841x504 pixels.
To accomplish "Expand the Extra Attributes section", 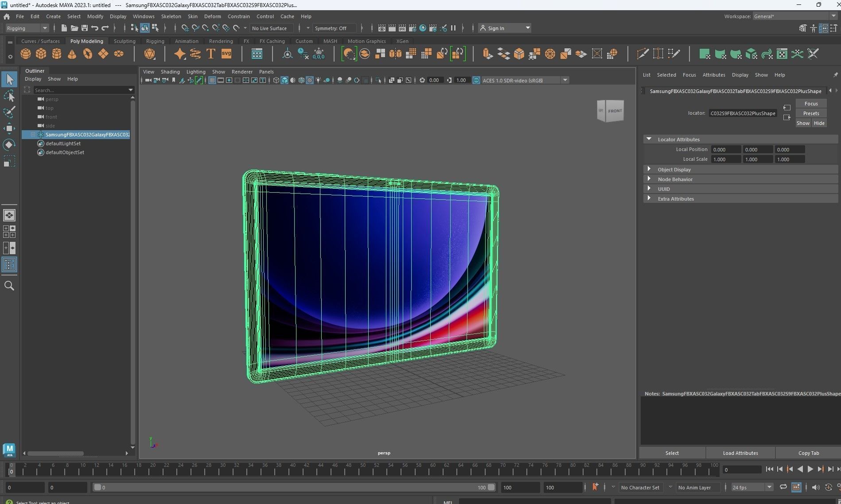I will [x=649, y=198].
